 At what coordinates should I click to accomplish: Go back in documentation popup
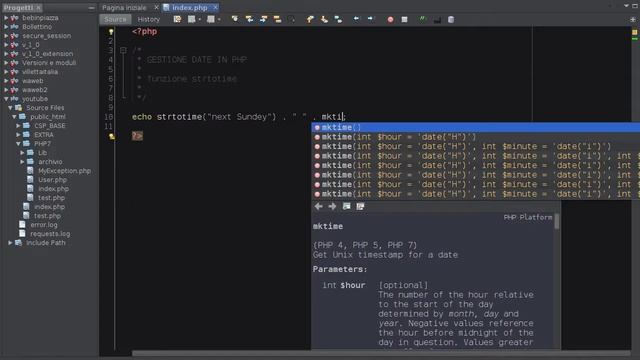pos(318,207)
